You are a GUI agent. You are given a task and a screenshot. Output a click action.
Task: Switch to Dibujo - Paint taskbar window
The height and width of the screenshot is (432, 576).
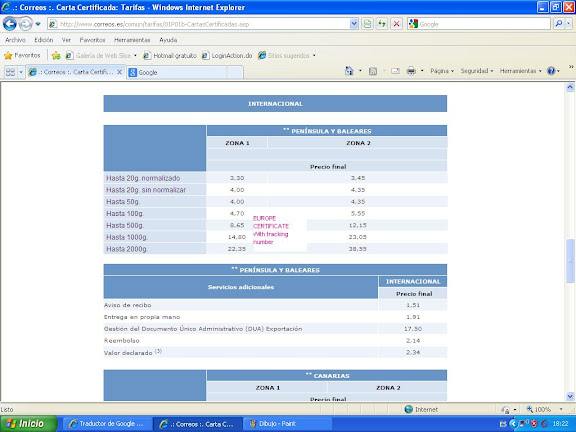(x=289, y=424)
